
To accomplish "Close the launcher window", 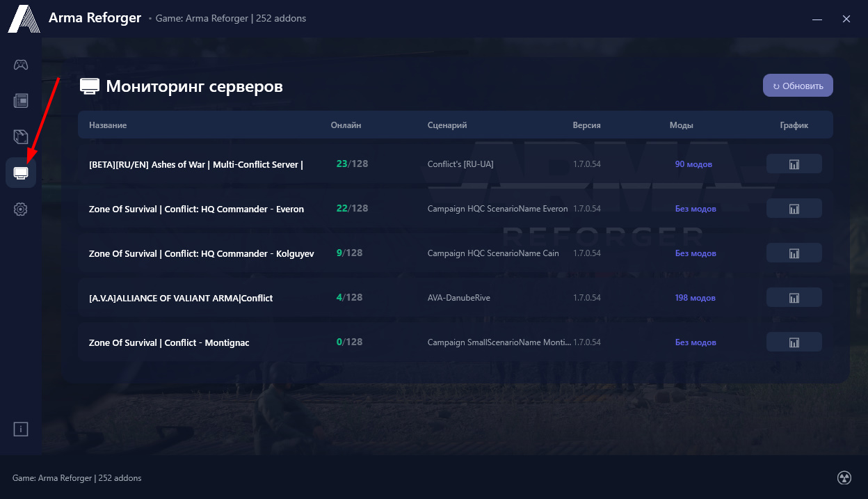I will click(846, 19).
